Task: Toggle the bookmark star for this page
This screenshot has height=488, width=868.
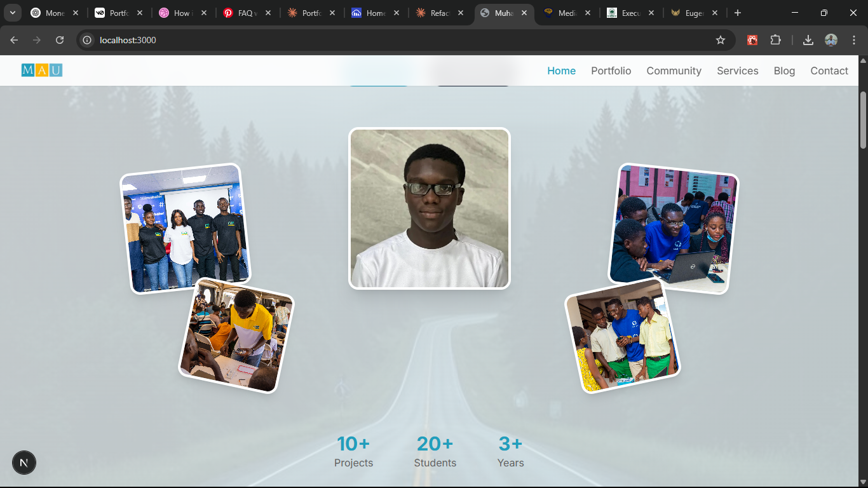Action: pyautogui.click(x=721, y=39)
